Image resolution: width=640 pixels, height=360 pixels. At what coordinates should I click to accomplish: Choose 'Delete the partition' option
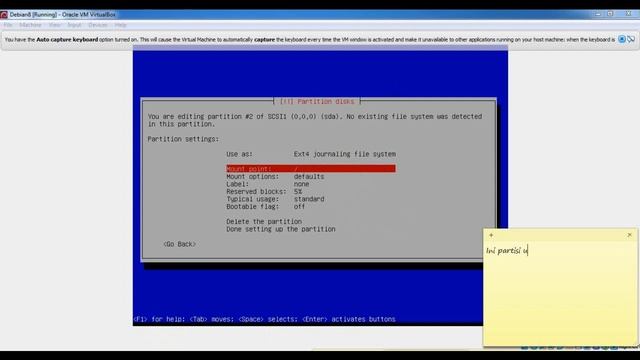pos(264,222)
